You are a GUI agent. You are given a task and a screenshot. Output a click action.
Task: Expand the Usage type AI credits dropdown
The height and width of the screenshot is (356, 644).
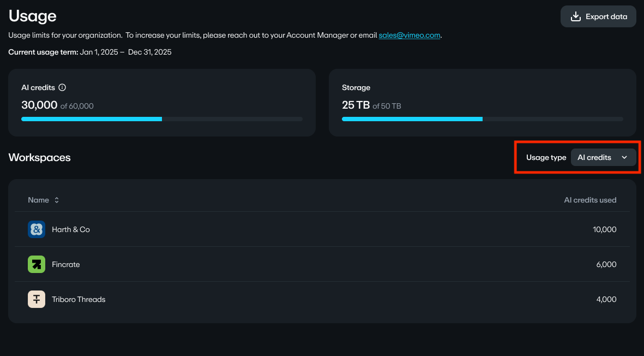coord(603,157)
